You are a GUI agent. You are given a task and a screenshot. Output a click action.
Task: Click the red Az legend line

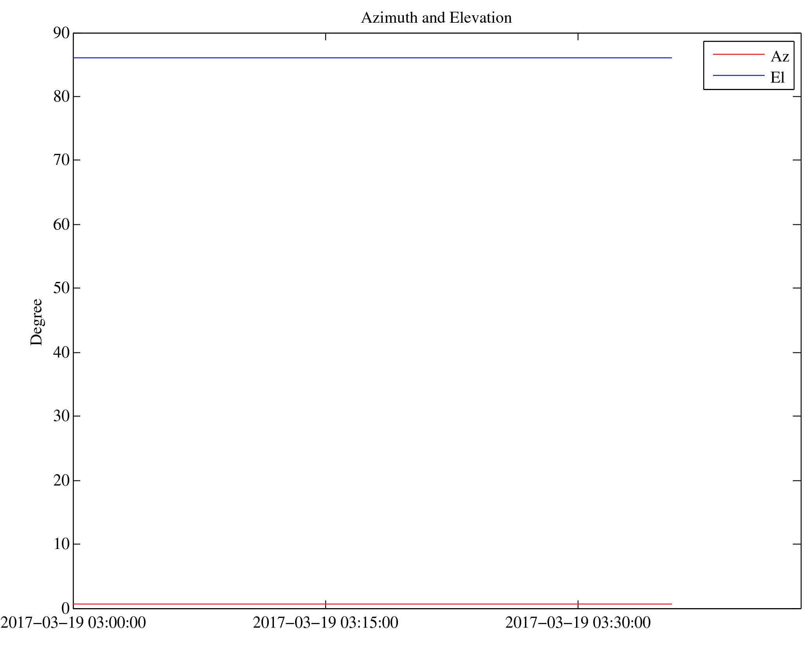738,54
